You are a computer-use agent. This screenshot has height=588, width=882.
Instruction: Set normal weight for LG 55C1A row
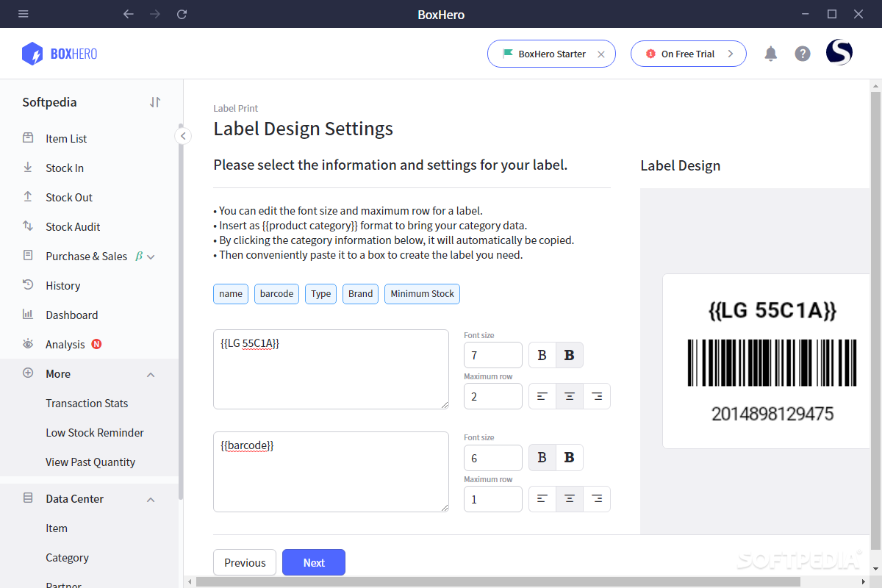542,355
